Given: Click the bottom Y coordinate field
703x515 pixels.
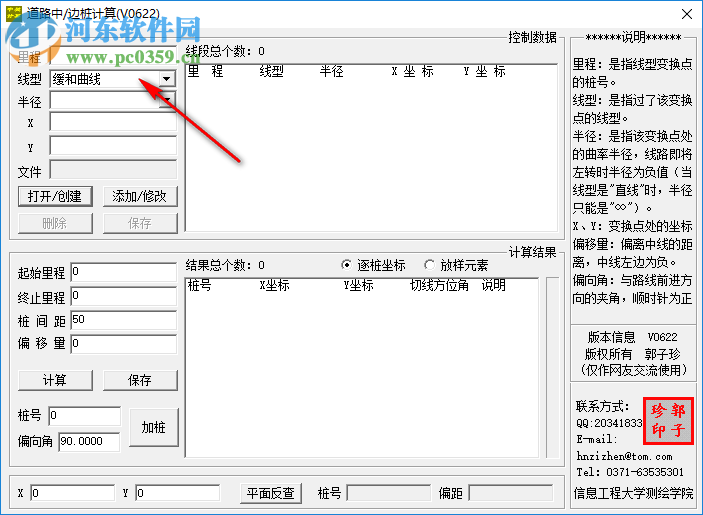Looking at the screenshot, I should click(x=178, y=493).
